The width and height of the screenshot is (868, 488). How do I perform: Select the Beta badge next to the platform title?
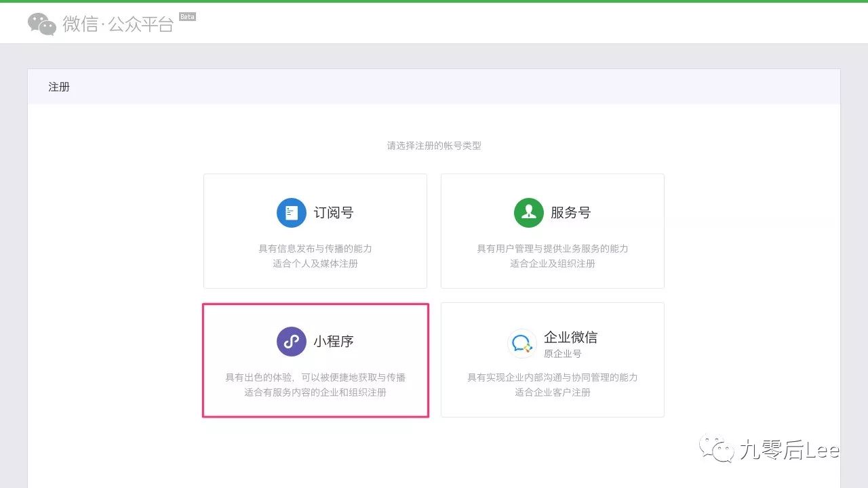(x=187, y=16)
